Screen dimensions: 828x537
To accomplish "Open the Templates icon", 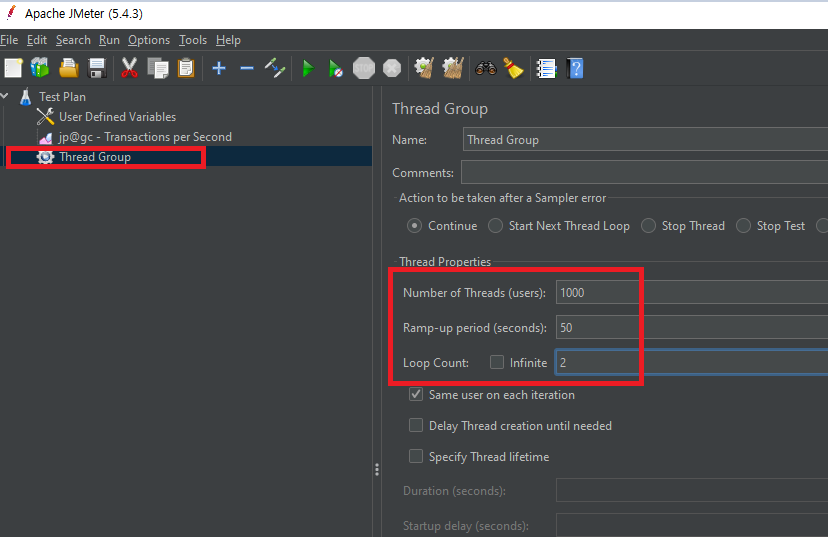I will pyautogui.click(x=40, y=68).
